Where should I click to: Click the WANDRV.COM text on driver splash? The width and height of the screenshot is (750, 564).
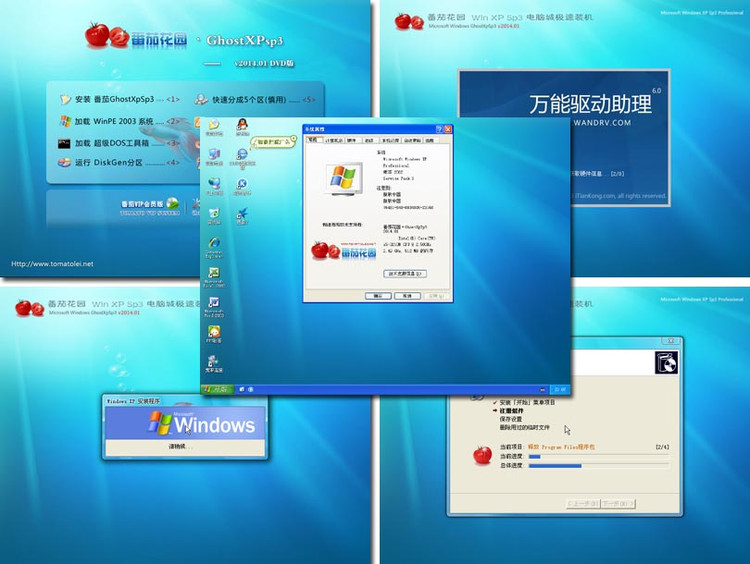tap(602, 122)
